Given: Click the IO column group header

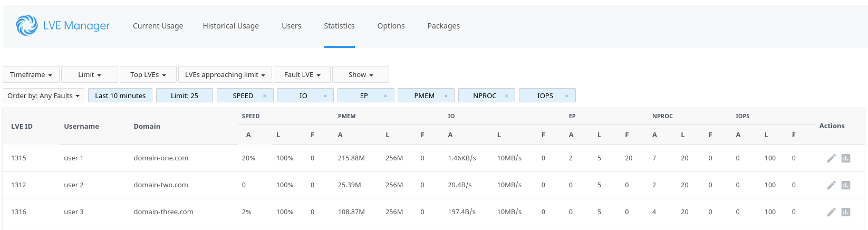Looking at the screenshot, I should (451, 116).
